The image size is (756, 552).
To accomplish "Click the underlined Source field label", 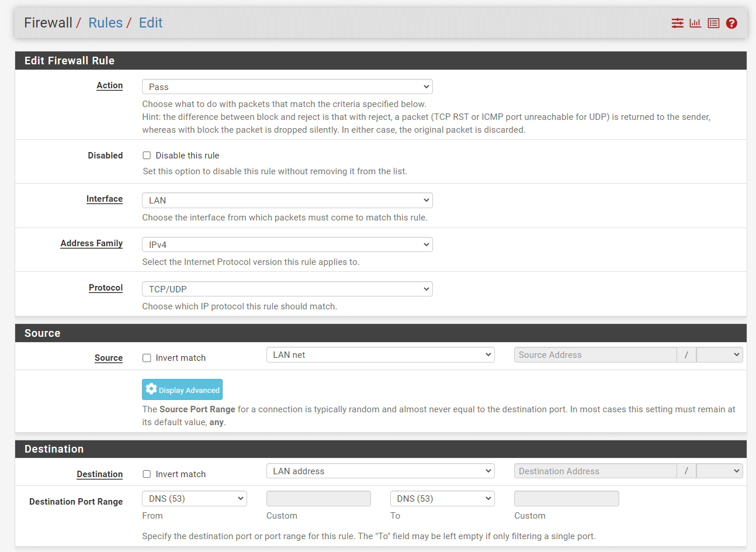I will tap(109, 358).
